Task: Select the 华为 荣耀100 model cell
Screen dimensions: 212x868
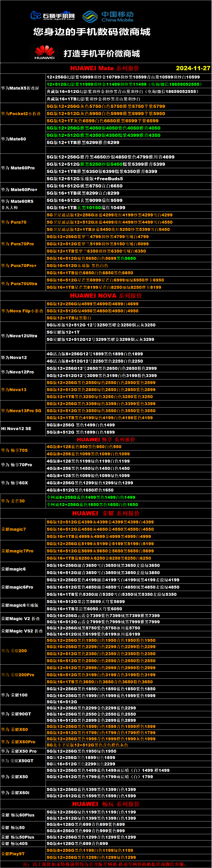Action: click(x=23, y=695)
